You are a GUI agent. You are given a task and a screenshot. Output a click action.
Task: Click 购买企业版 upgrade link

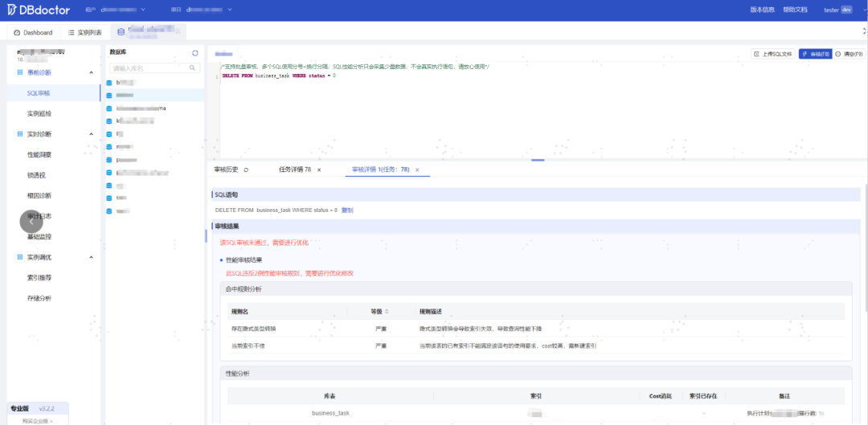(37, 421)
